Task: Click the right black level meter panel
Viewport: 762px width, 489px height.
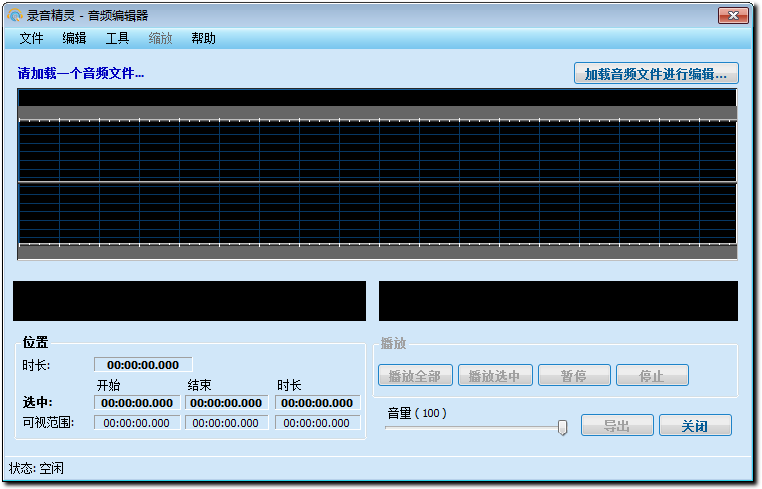Action: click(x=558, y=300)
